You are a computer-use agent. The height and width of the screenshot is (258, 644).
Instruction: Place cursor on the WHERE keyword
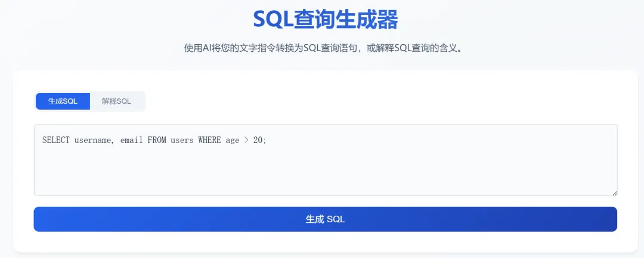tap(209, 141)
